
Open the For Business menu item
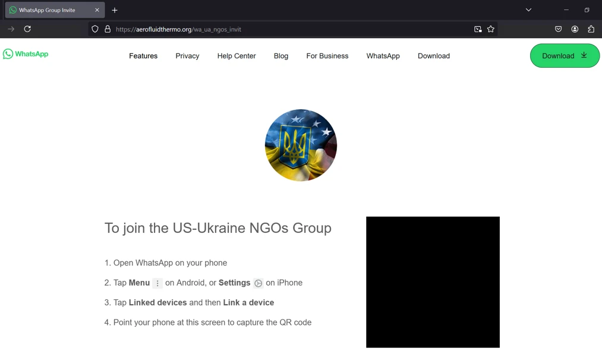327,56
